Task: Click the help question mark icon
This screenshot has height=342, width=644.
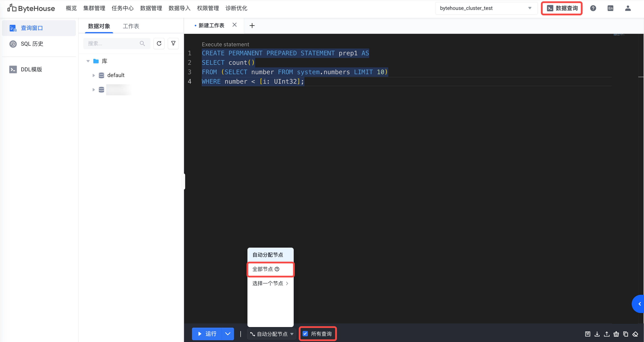Action: point(593,8)
